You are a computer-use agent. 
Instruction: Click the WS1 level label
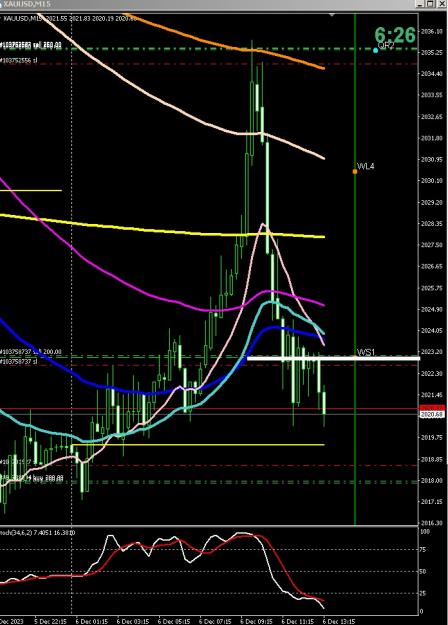[365, 352]
